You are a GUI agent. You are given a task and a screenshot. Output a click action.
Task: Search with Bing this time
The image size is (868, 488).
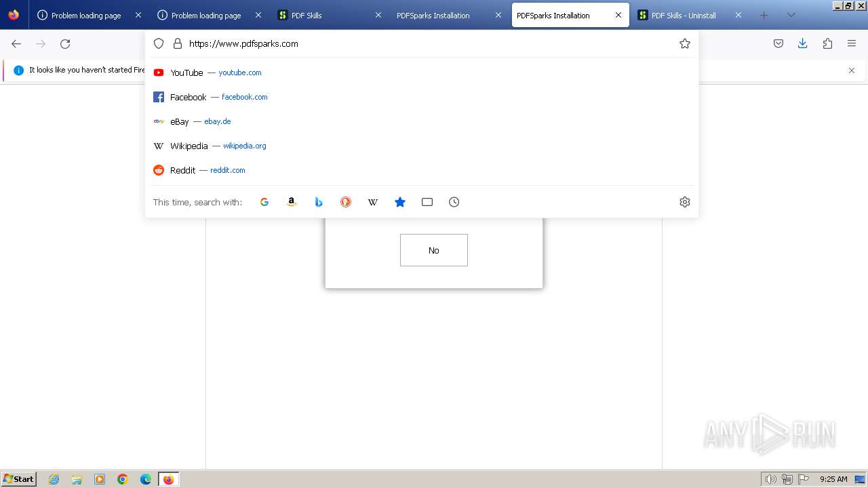click(319, 202)
